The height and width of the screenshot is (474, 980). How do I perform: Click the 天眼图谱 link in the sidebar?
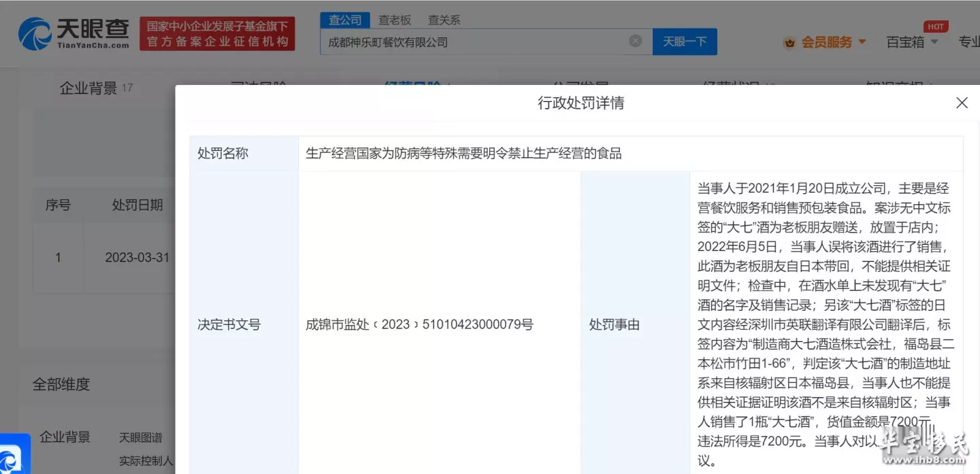(x=141, y=437)
